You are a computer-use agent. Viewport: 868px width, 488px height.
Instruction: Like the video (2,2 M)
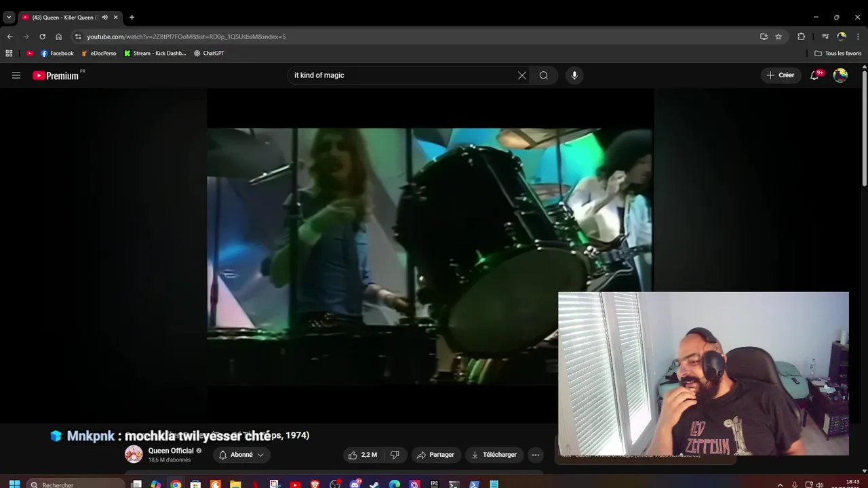(x=363, y=455)
